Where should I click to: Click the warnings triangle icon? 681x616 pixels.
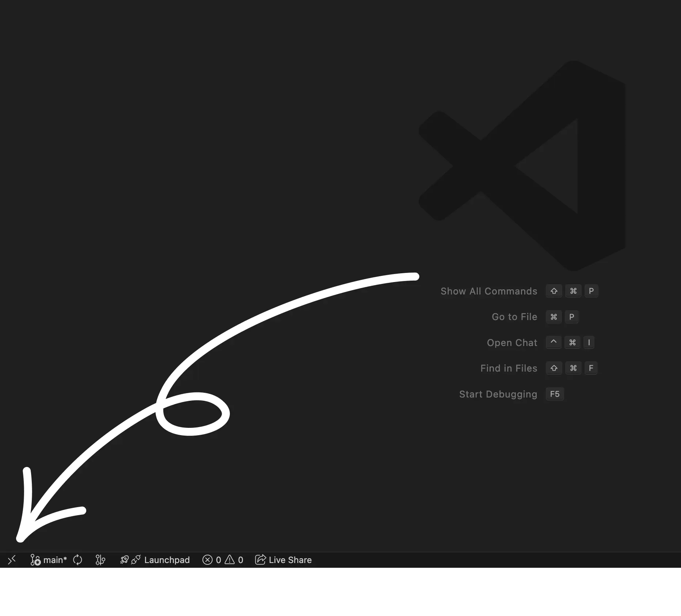[230, 560]
